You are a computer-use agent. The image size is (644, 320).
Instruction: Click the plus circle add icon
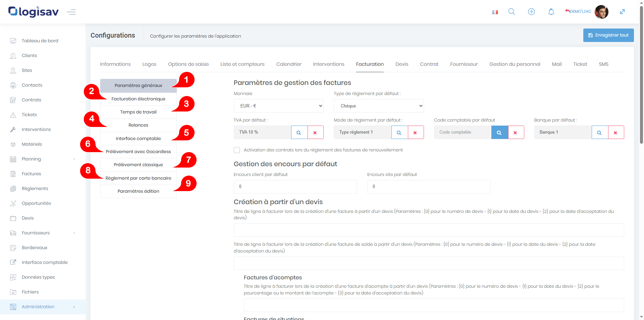pyautogui.click(x=531, y=12)
